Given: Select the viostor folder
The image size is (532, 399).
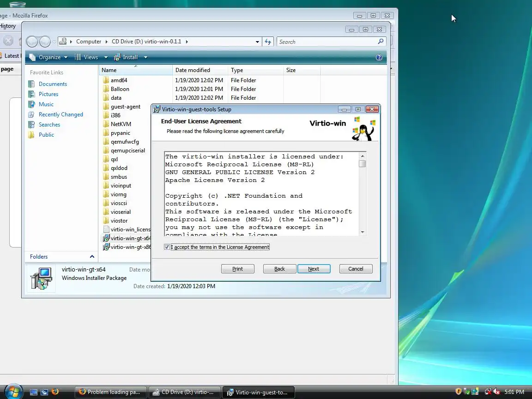Looking at the screenshot, I should (x=119, y=221).
